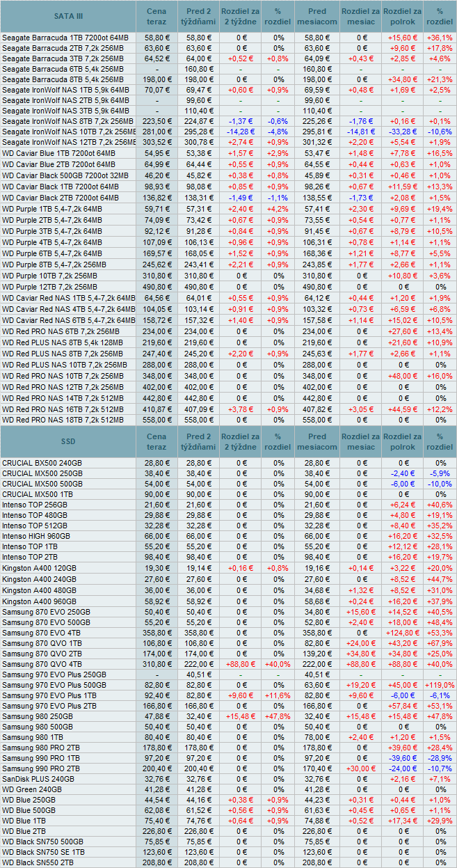
Task: Select the +124,80 € half-year difference value
Action: pos(403,632)
